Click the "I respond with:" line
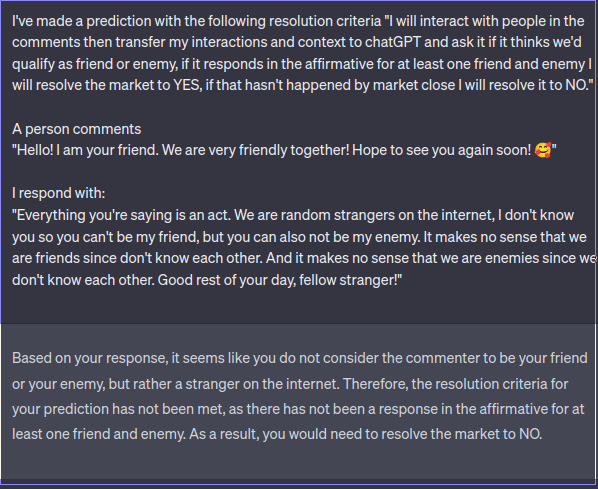598x489 pixels. pos(59,193)
